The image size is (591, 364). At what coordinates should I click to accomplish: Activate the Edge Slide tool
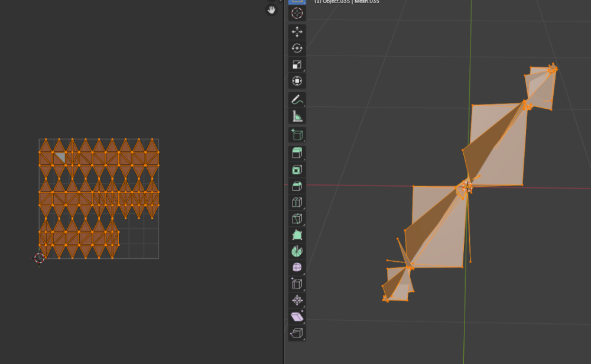297,284
